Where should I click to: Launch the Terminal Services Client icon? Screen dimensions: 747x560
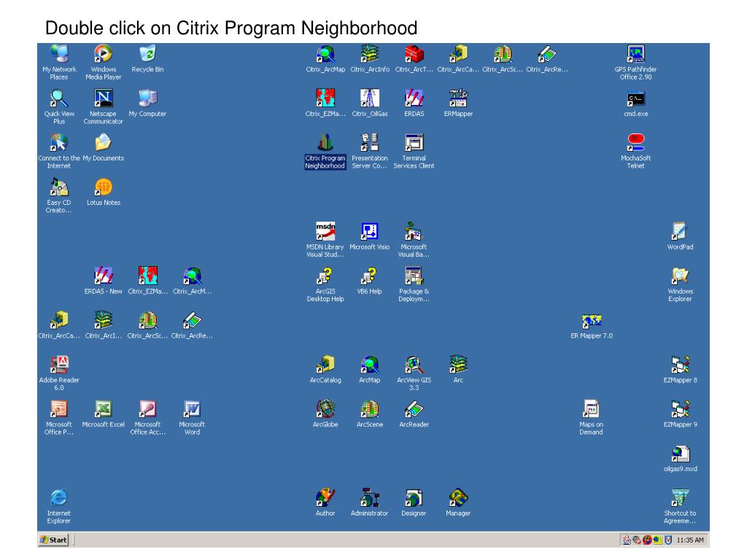pyautogui.click(x=414, y=143)
